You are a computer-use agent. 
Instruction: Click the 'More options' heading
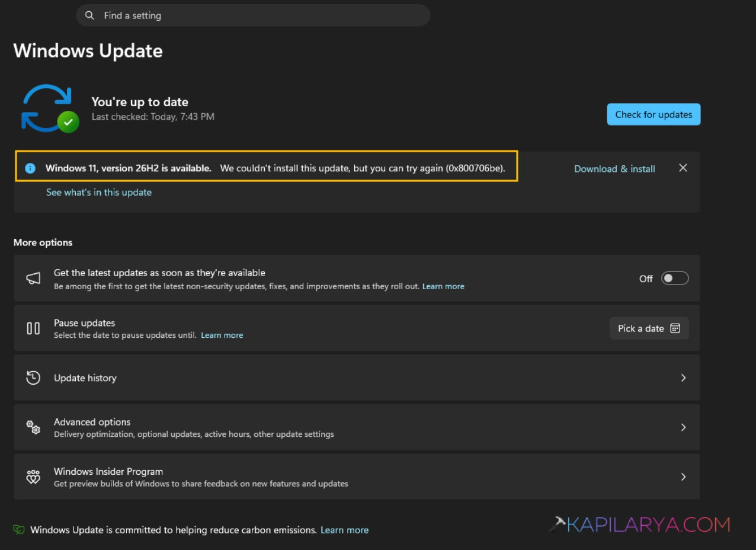pyautogui.click(x=43, y=242)
